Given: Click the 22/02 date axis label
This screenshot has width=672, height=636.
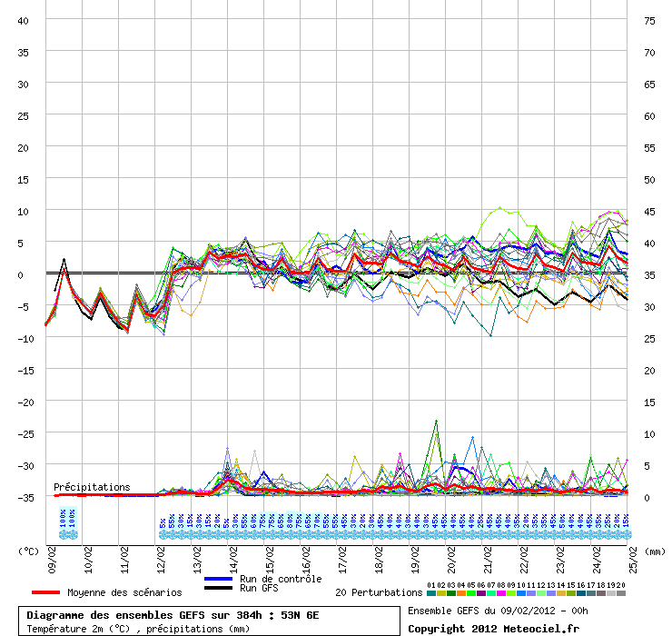Looking at the screenshot, I should 524,560.
